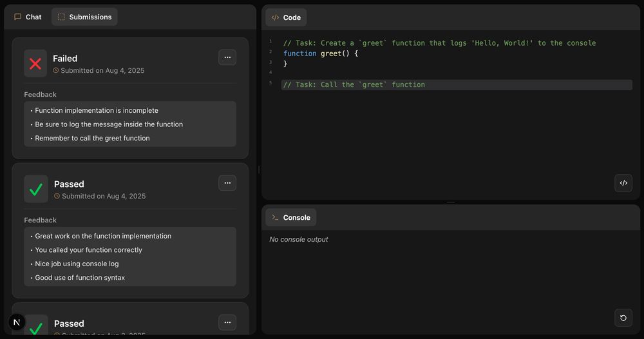Image resolution: width=644 pixels, height=339 pixels.
Task: Click the code format button in editor corner
Action: [x=623, y=183]
